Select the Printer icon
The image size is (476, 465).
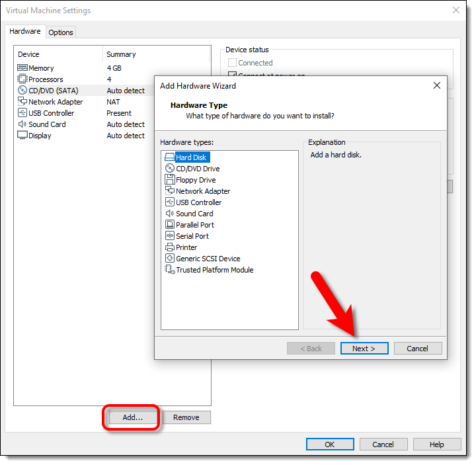170,247
